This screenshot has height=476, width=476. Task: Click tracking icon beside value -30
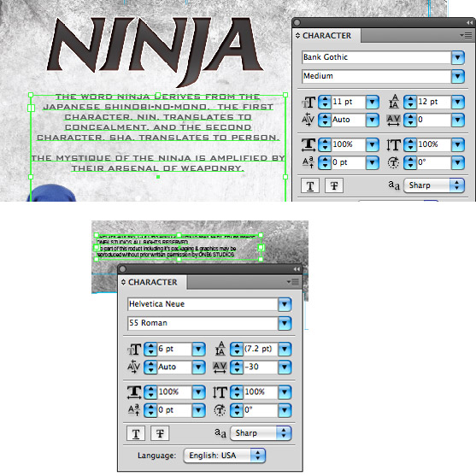pyautogui.click(x=220, y=367)
